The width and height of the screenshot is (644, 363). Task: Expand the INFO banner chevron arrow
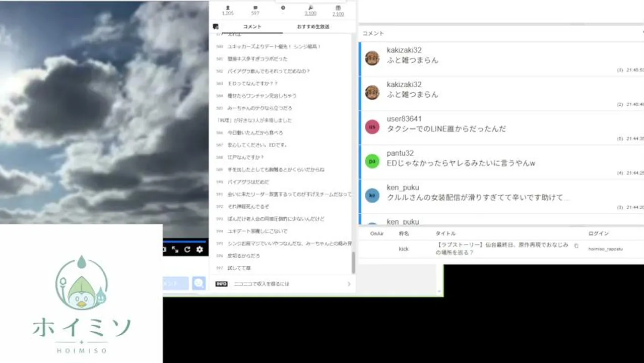[349, 284]
